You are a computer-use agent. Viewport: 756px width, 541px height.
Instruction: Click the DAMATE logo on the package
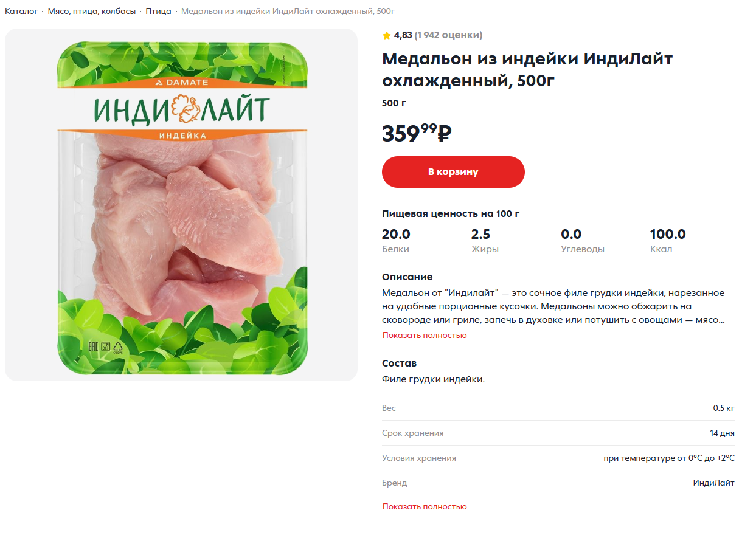point(181,82)
